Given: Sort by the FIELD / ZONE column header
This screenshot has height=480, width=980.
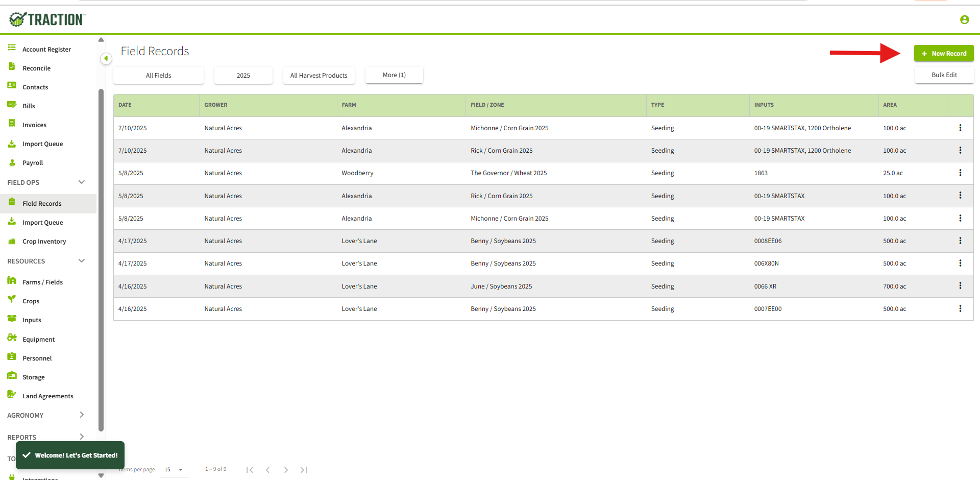Looking at the screenshot, I should coord(487,105).
